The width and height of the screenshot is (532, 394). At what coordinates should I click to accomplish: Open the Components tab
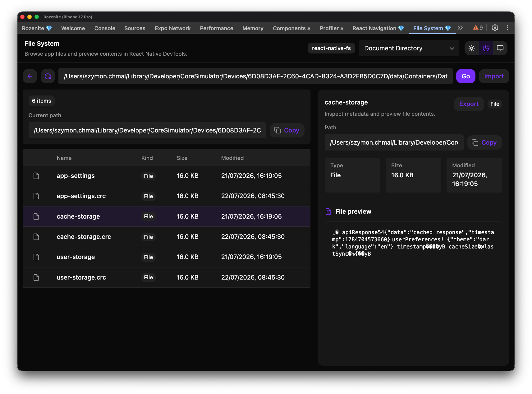click(x=291, y=28)
